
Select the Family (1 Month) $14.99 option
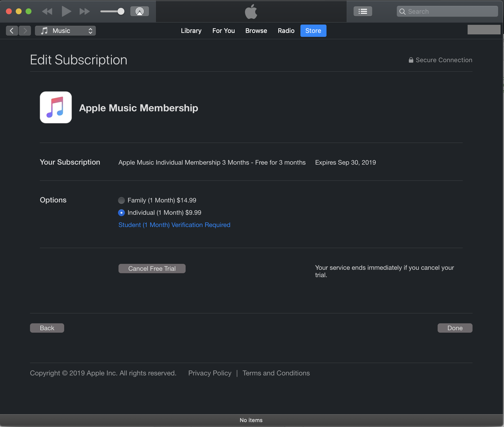tap(121, 200)
